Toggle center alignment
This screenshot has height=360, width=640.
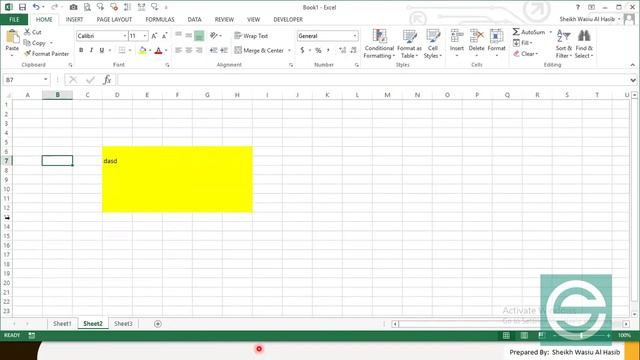point(189,50)
